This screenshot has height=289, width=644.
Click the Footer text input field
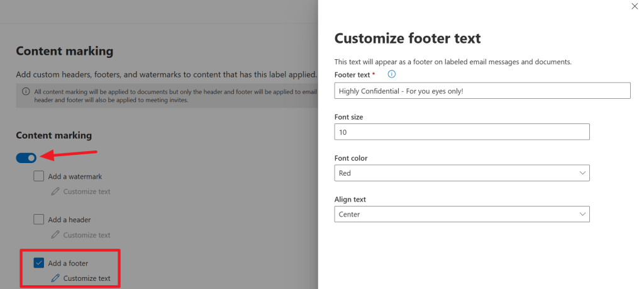coord(482,91)
